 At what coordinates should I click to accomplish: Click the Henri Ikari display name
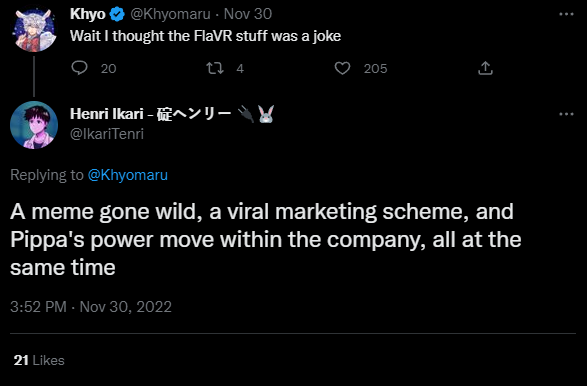tap(107, 114)
